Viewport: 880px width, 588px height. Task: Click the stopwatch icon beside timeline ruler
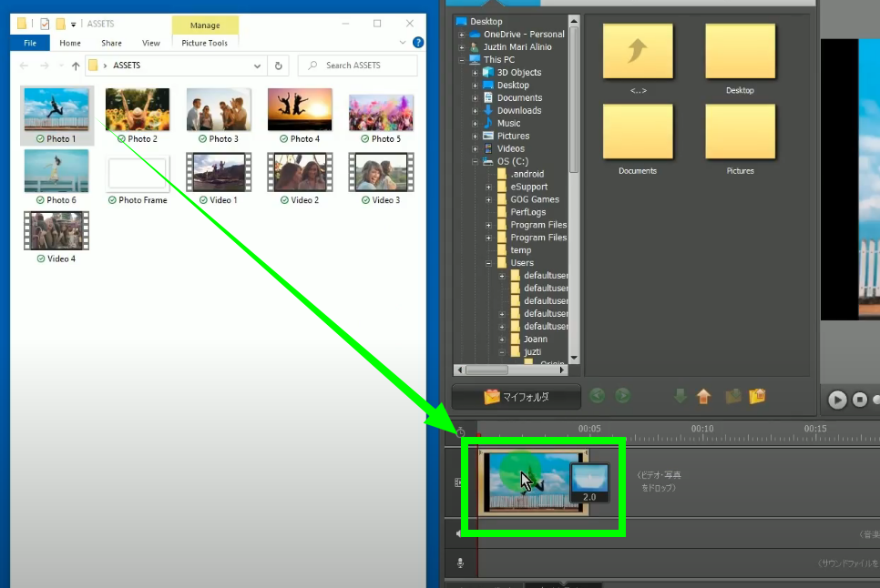pos(460,431)
